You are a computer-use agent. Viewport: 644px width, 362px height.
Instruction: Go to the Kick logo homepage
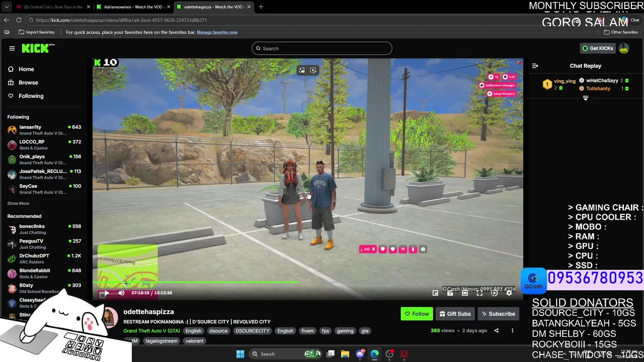[x=37, y=48]
